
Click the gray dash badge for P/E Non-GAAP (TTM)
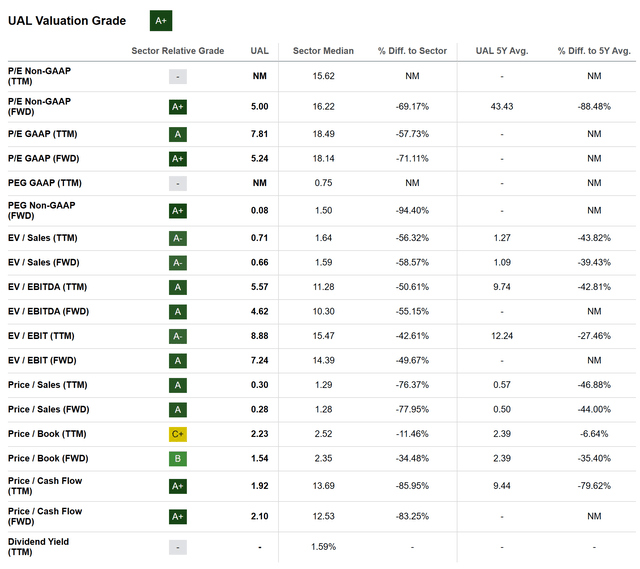coord(178,77)
